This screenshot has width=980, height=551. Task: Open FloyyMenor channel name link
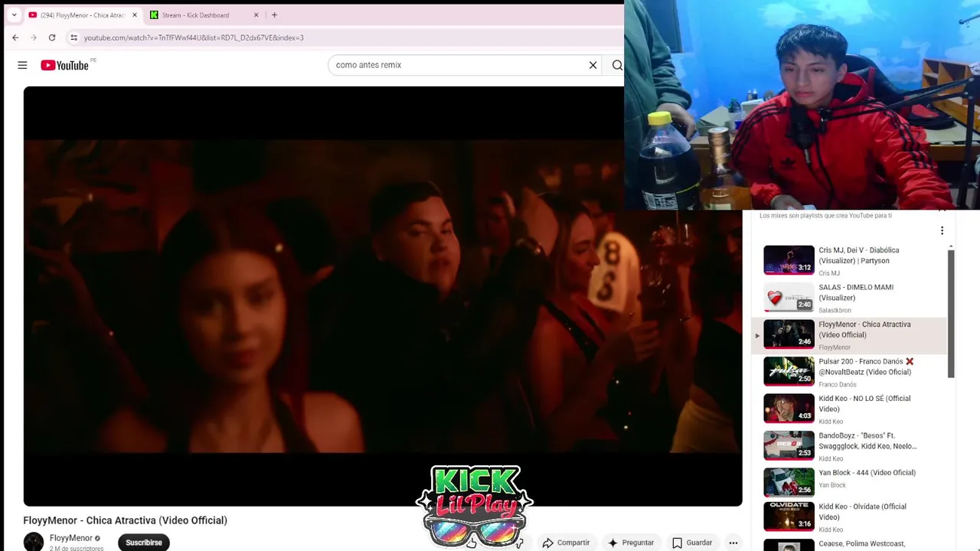(71, 538)
